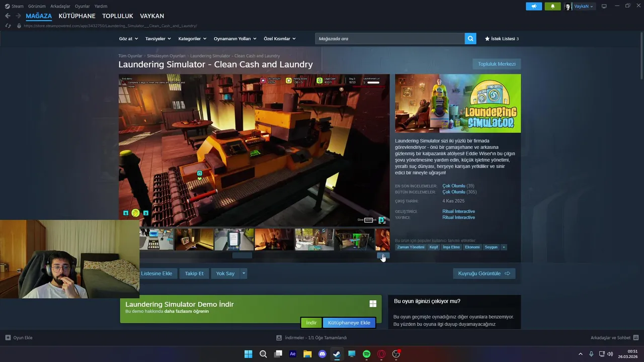The height and width of the screenshot is (362, 644).
Task: Click the microphone tray icon
Action: (x=591, y=354)
